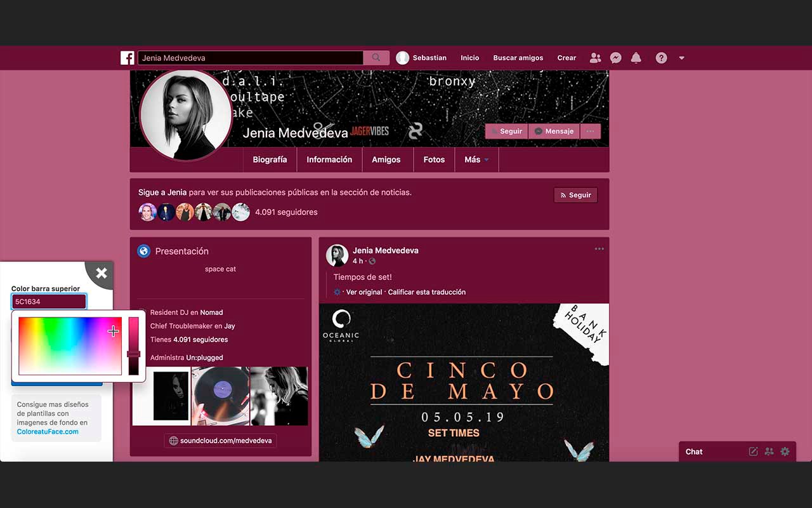Viewport: 812px width, 508px height.
Task: Open notifications bell icon
Action: tap(636, 58)
